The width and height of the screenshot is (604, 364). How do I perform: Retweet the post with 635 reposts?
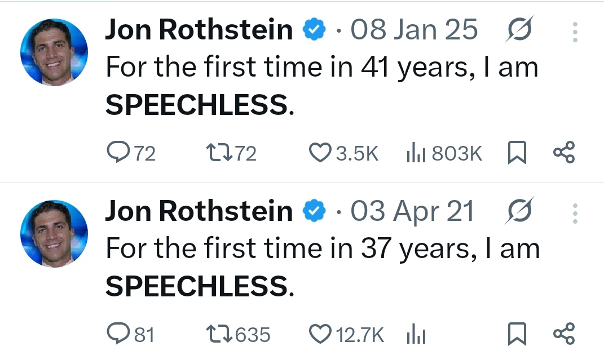tap(217, 335)
